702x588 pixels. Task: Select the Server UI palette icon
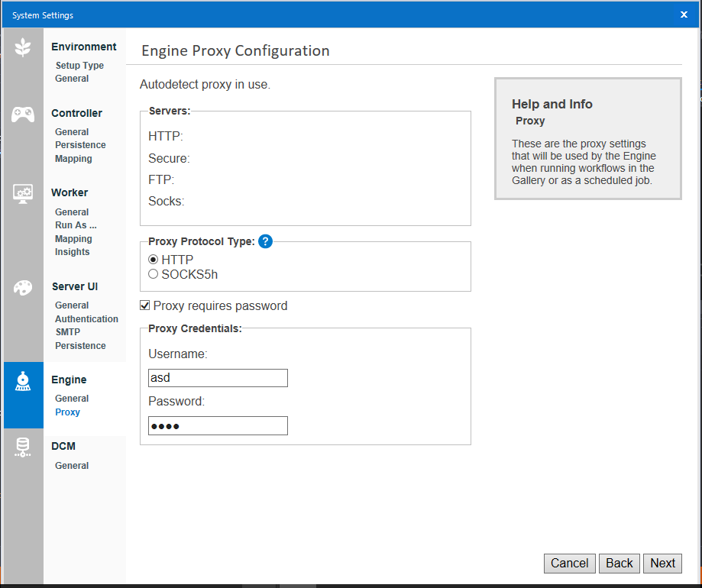(x=23, y=288)
